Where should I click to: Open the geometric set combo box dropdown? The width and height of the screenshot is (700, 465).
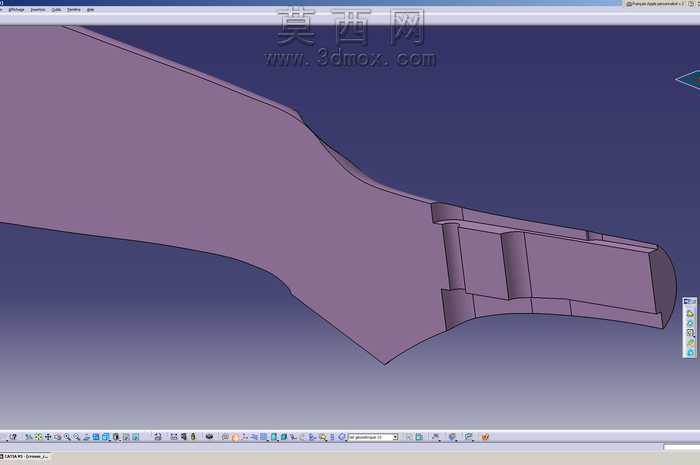point(395,437)
